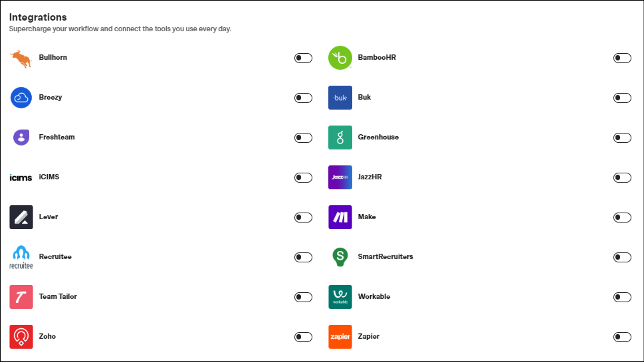Click the Recruitee blue logo icon

21,257
